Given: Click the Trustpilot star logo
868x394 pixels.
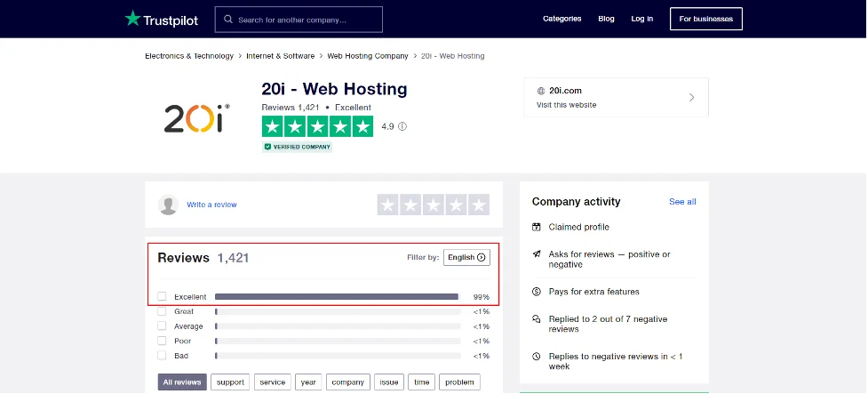Looking at the screenshot, I should click(x=133, y=19).
